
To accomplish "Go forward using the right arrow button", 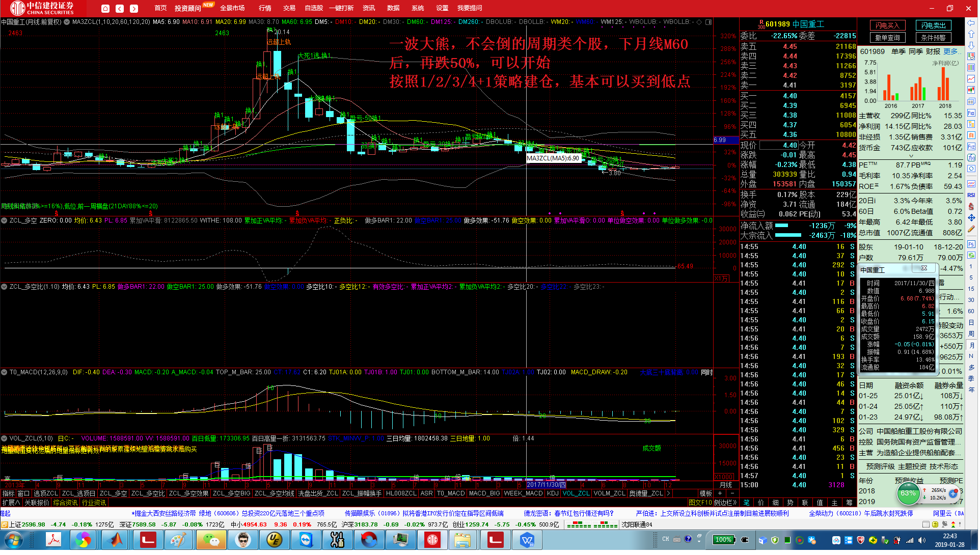I will click(134, 8).
